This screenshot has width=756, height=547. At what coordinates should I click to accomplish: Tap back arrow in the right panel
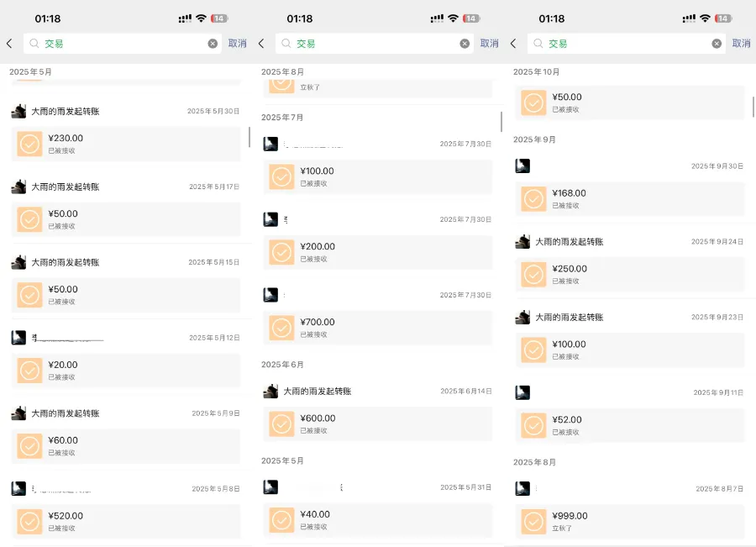coord(513,44)
